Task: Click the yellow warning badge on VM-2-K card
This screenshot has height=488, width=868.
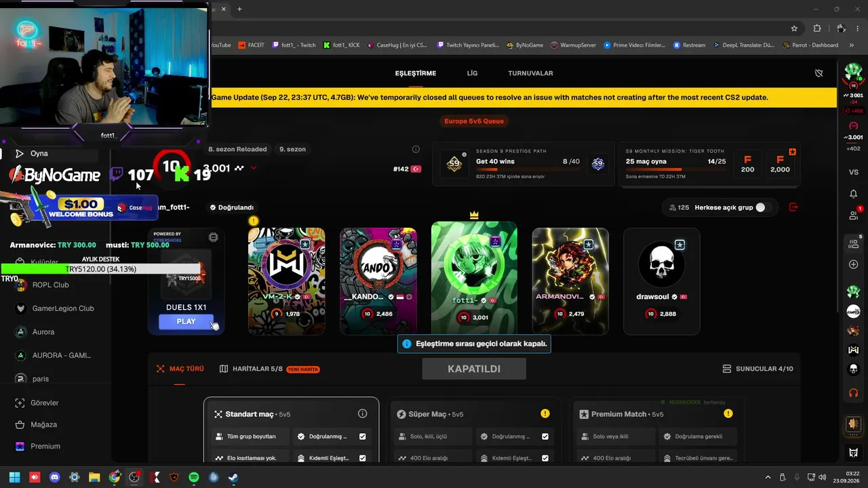Action: [x=254, y=221]
